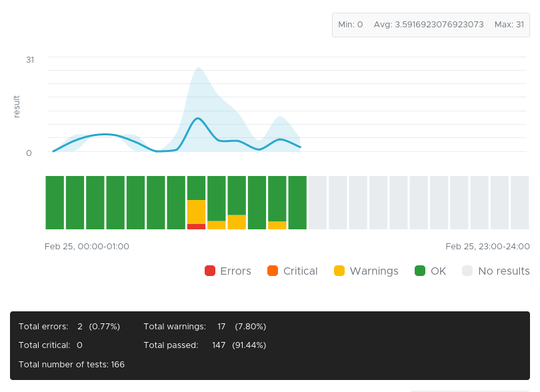The width and height of the screenshot is (540, 392).
Task: Click the Feb 25, 23:00-24:00 time label
Action: pyautogui.click(x=487, y=247)
